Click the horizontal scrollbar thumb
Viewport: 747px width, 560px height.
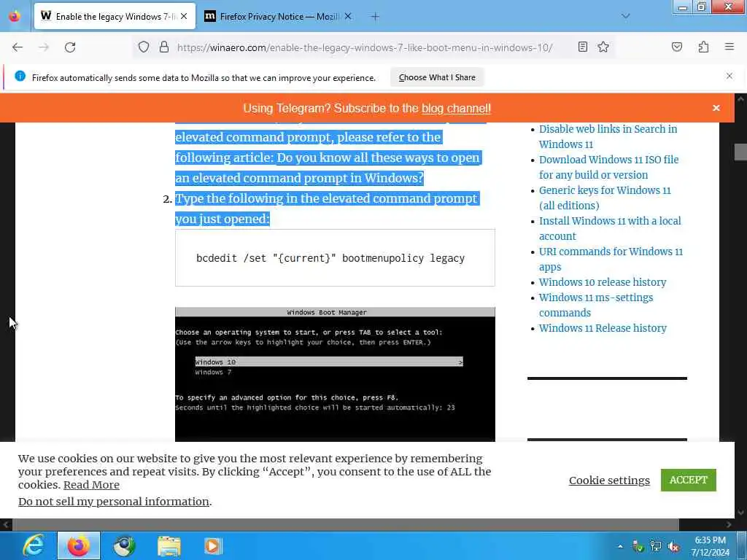tap(345, 525)
